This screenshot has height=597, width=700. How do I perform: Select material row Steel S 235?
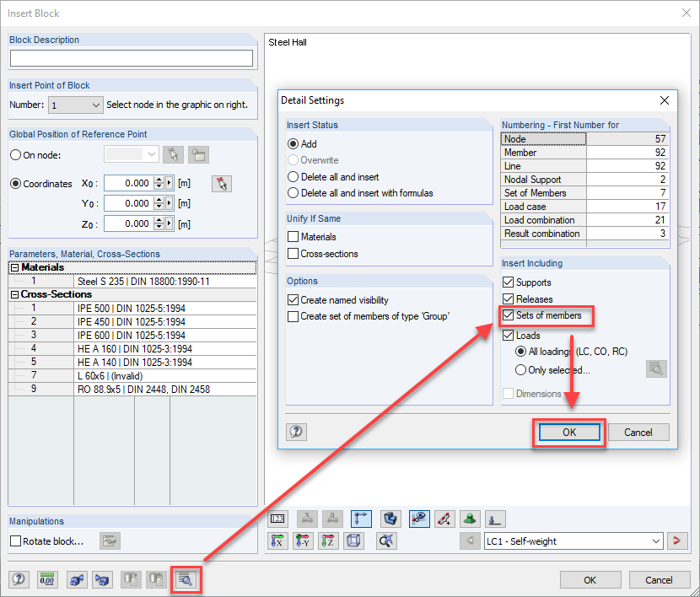tap(132, 281)
